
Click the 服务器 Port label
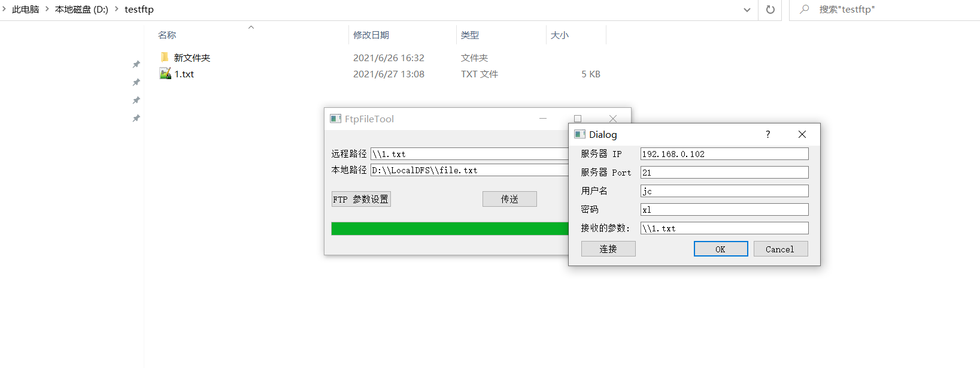(x=606, y=173)
